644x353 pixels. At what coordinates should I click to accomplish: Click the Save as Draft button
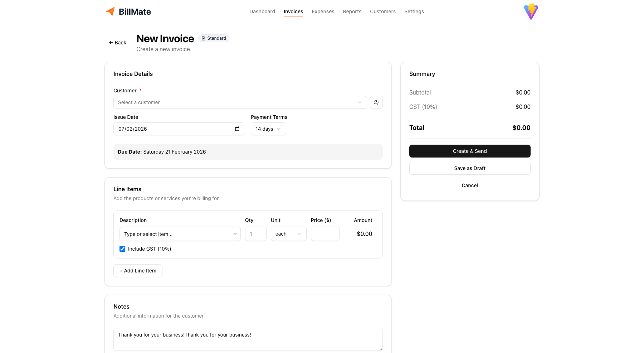(469, 168)
